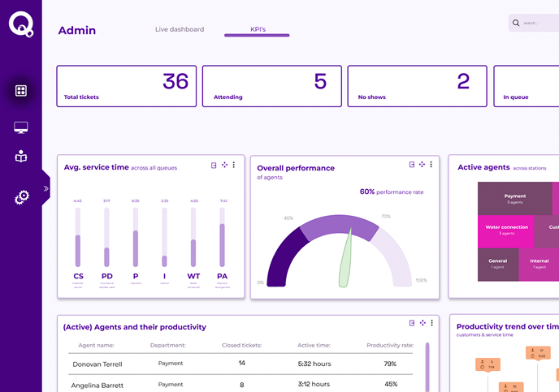Open Avg. service time options menu

tap(234, 165)
